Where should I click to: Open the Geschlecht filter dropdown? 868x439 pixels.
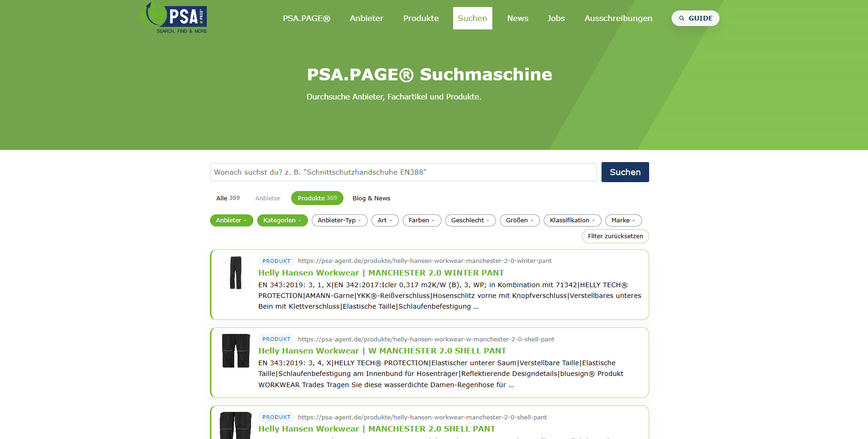click(x=470, y=220)
